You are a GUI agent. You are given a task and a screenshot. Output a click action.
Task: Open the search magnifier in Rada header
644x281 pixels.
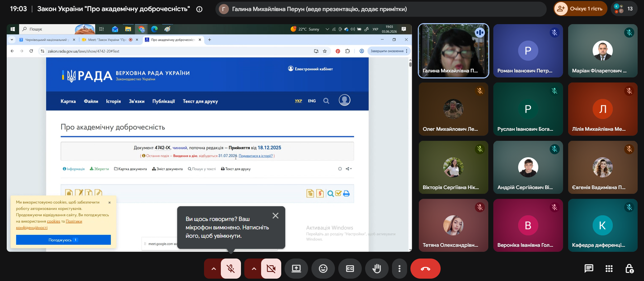326,101
